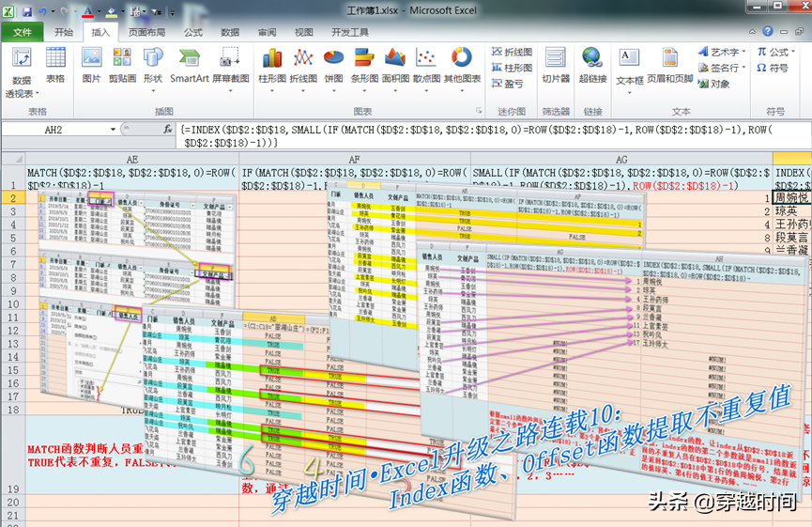Viewport: 812px width, 527px height.
Task: Insert a 折线图 line chart from charts group
Action: (303, 69)
